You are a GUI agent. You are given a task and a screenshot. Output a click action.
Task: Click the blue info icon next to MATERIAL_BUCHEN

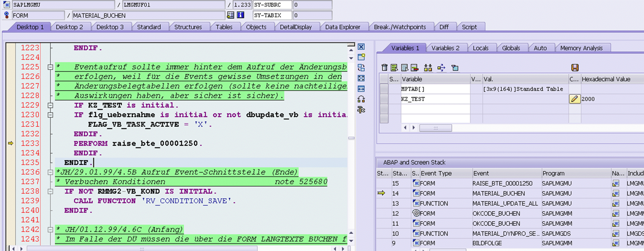point(240,15)
